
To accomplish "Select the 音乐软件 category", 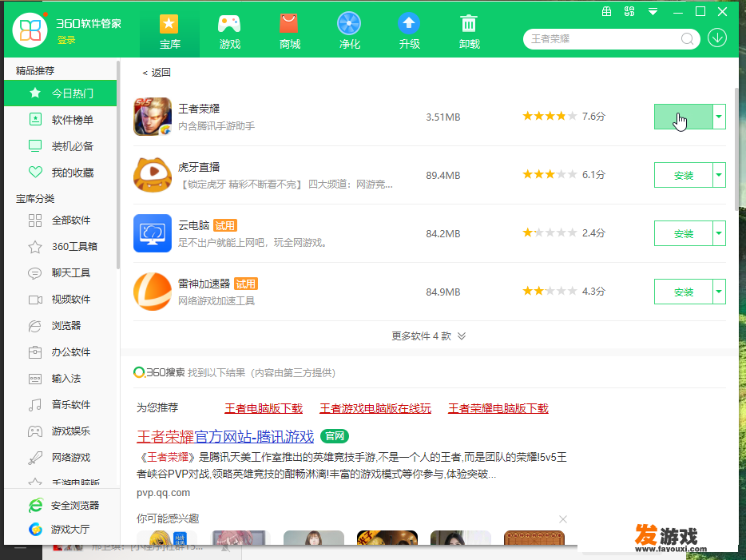I will click(61, 405).
